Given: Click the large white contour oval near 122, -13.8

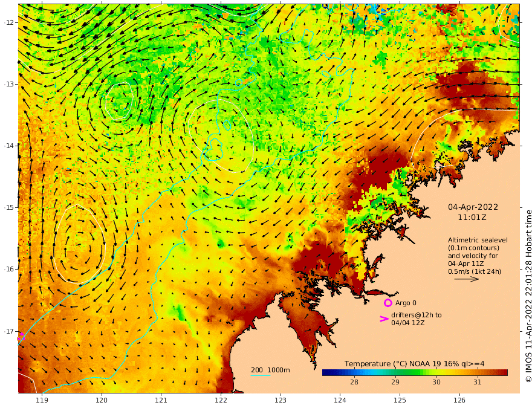Looking at the screenshot, I should click(221, 135).
